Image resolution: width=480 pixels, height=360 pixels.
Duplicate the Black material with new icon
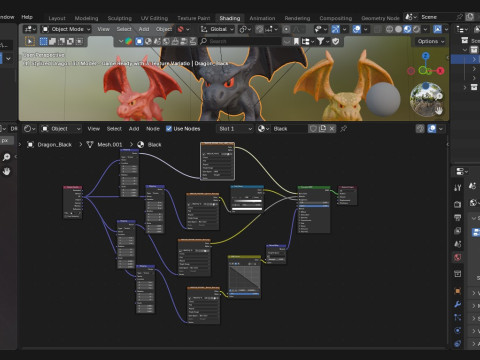click(x=323, y=129)
